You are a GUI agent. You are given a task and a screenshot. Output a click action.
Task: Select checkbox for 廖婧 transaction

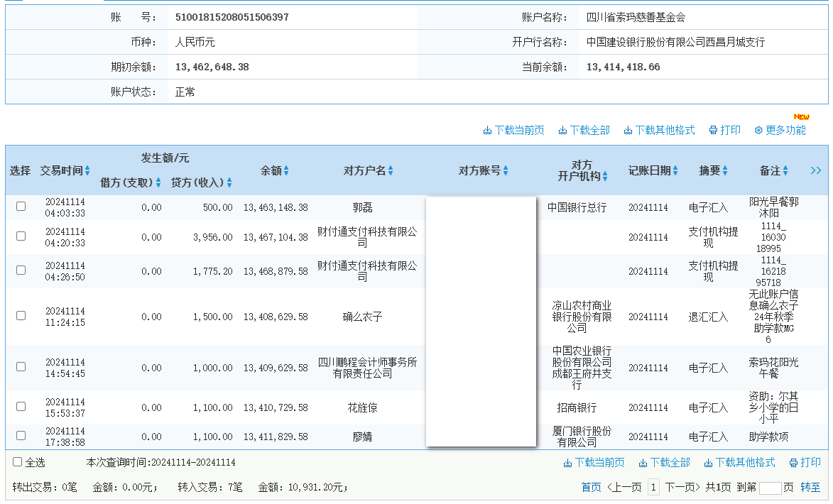pyautogui.click(x=21, y=435)
